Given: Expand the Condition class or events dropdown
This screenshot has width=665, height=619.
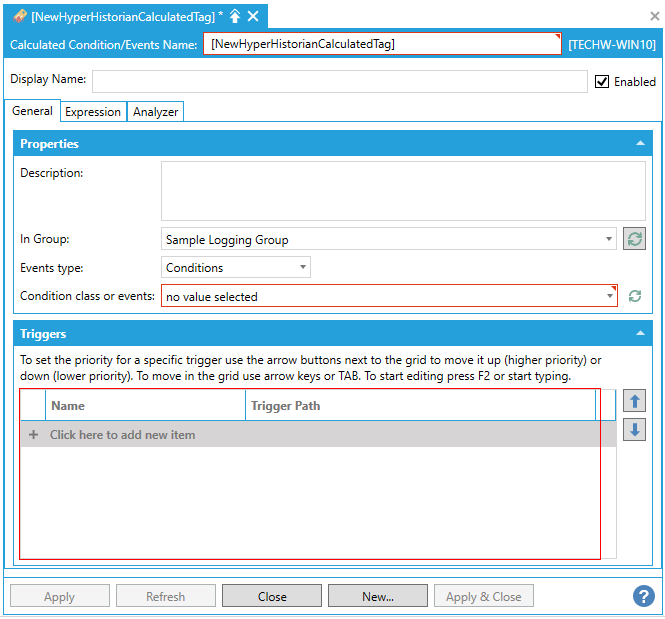Looking at the screenshot, I should [609, 296].
